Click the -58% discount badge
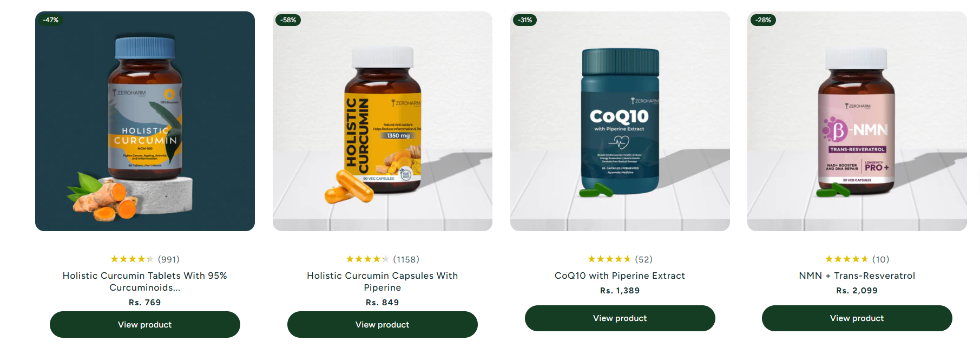Image resolution: width=980 pixels, height=354 pixels. [x=288, y=20]
